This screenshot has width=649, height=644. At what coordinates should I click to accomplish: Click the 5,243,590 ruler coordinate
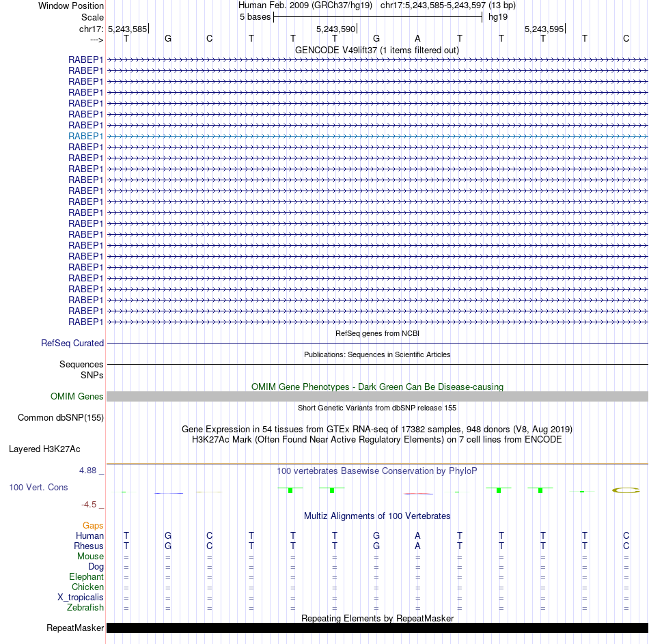[x=335, y=29]
